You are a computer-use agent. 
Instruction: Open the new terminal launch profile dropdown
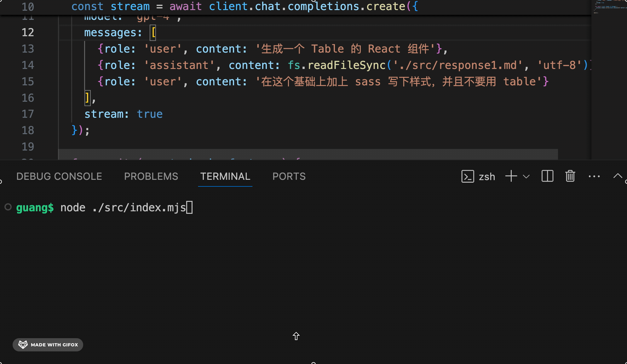tap(526, 176)
